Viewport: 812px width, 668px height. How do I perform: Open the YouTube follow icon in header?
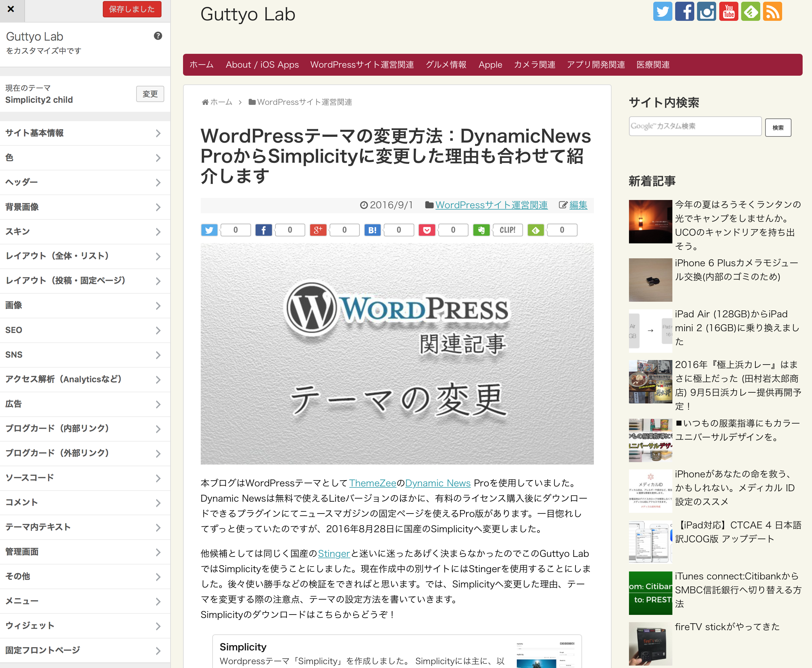(x=729, y=11)
